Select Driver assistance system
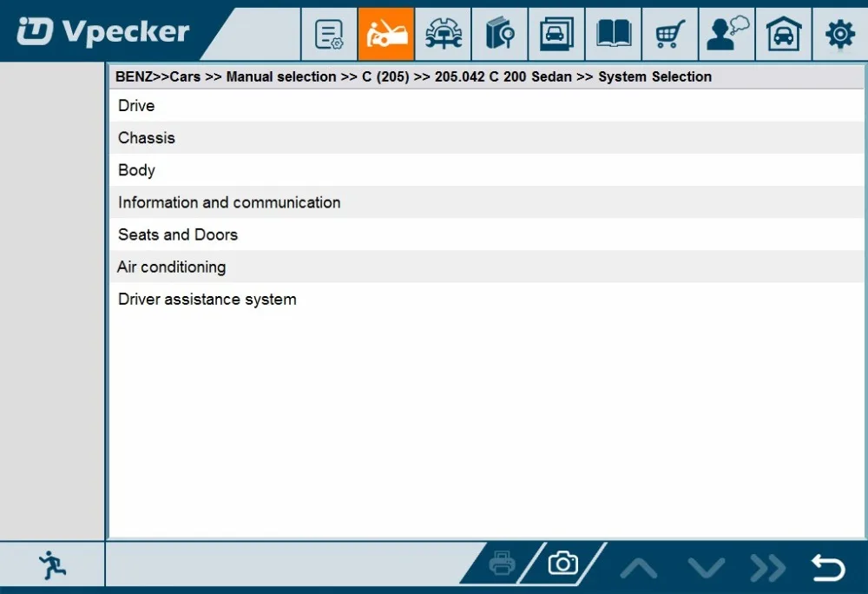 click(487, 299)
